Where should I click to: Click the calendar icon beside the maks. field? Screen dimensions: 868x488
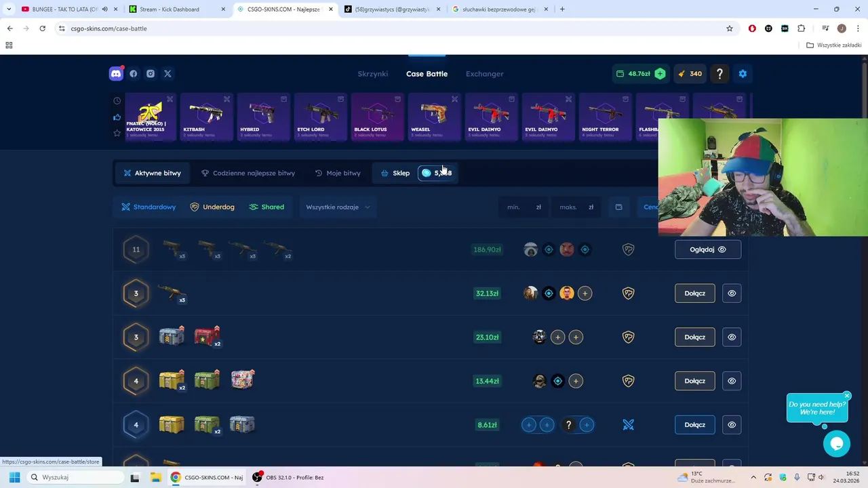618,207
